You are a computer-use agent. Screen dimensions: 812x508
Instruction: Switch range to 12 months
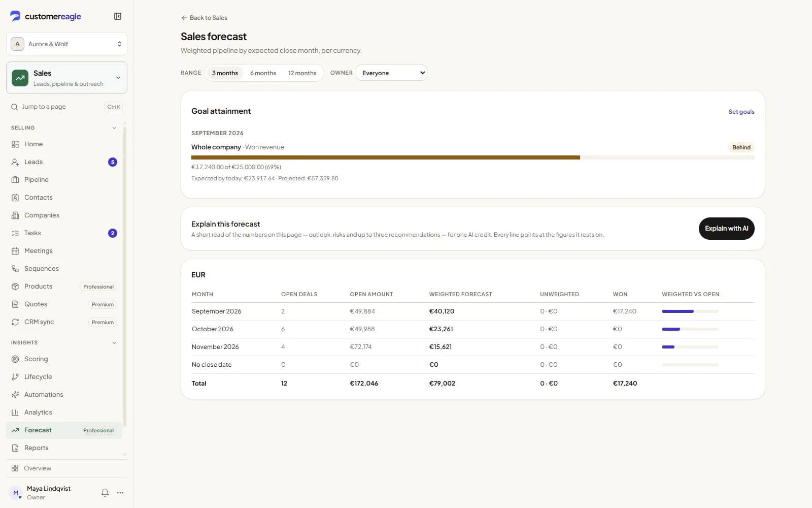tap(302, 73)
